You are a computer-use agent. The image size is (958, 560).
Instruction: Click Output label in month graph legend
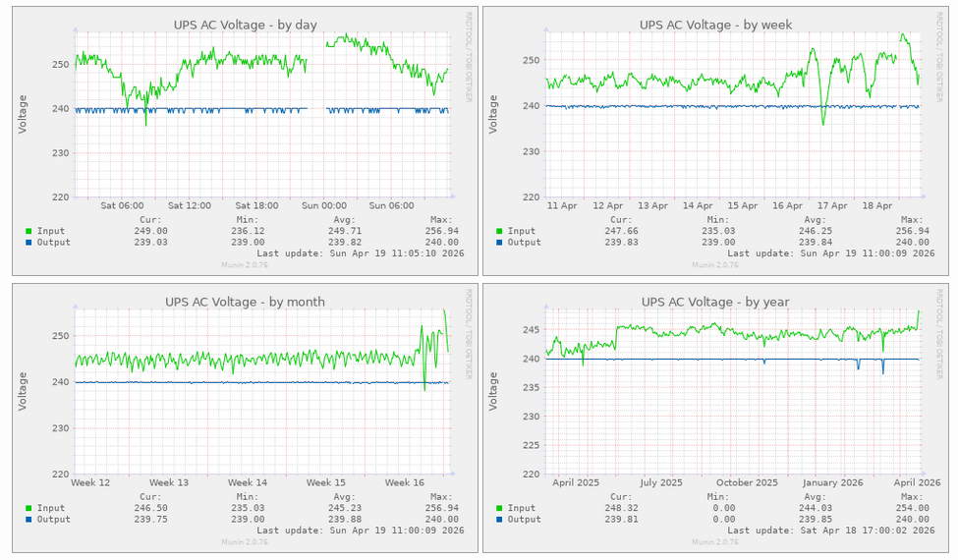click(x=56, y=519)
